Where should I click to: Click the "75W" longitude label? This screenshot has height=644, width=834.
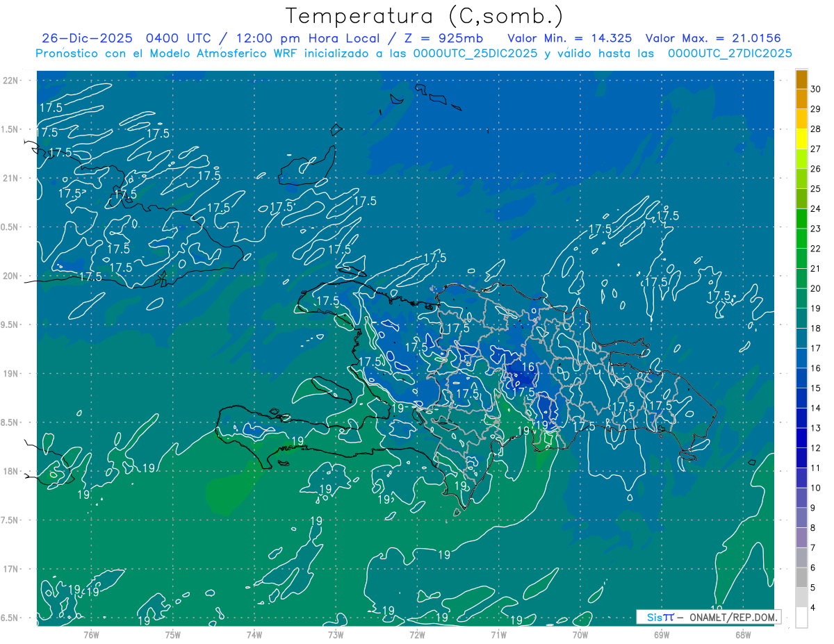point(172,634)
